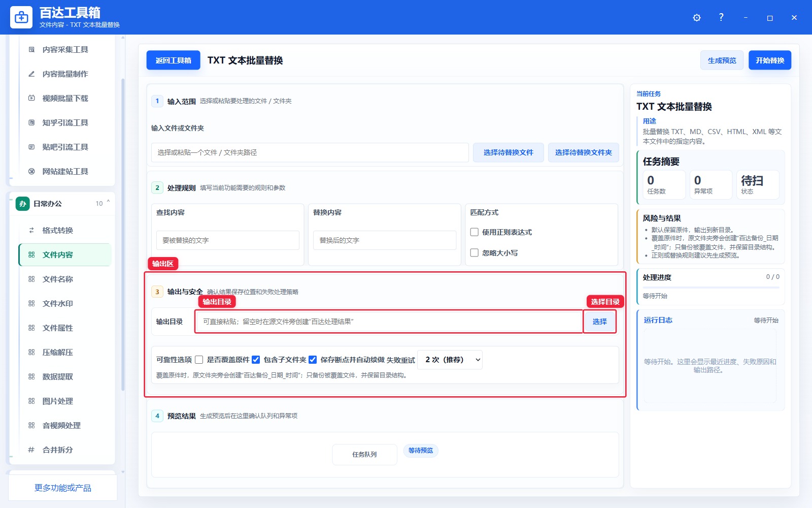The width and height of the screenshot is (812, 508).
Task: Click the sidebar vertical scrollbar
Action: pos(123,234)
